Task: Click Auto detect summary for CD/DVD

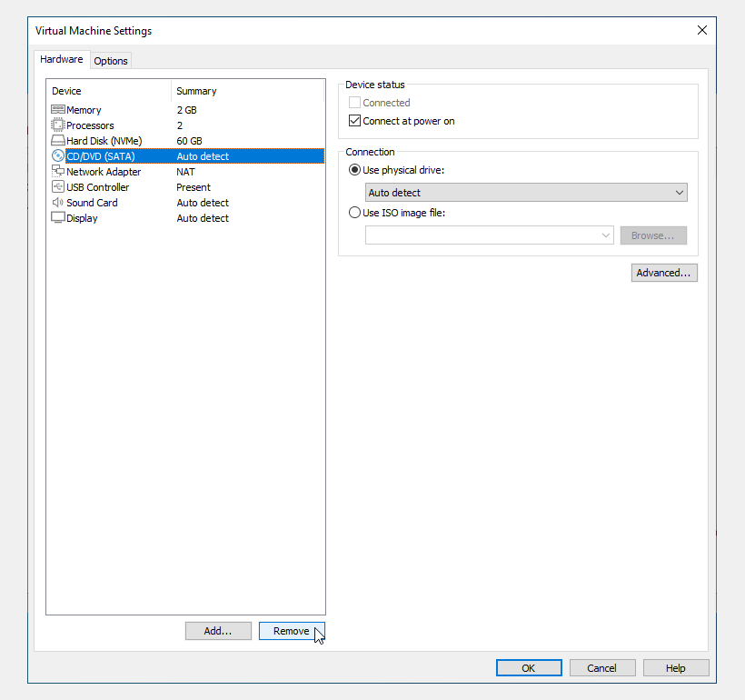Action: pyautogui.click(x=203, y=156)
